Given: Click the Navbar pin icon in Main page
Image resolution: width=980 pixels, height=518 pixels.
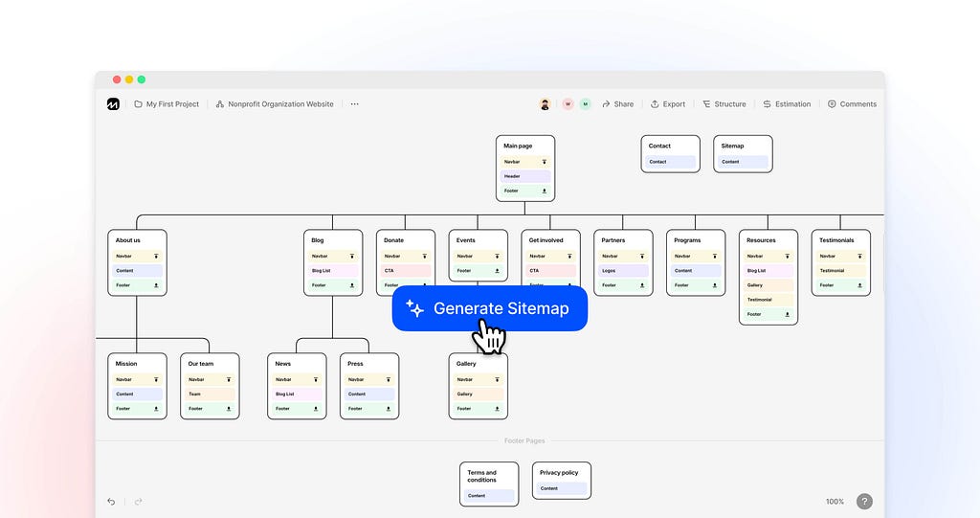Looking at the screenshot, I should 545,162.
